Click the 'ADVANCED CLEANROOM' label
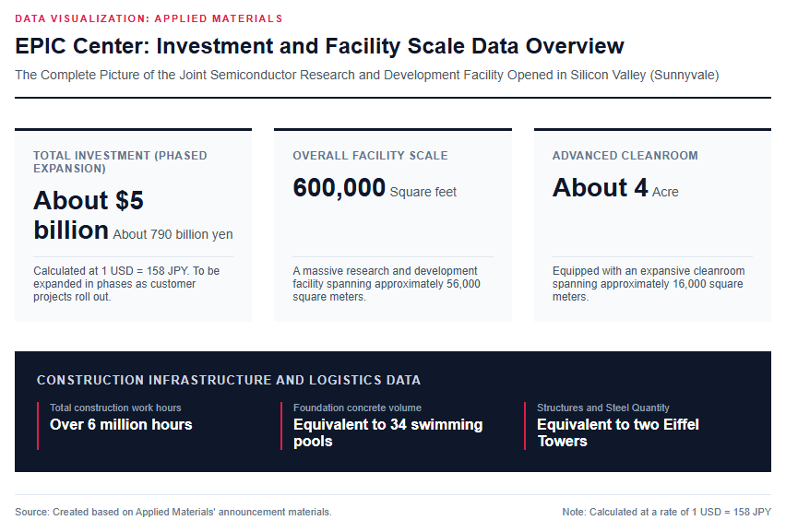This screenshot has width=786, height=532. [x=625, y=156]
